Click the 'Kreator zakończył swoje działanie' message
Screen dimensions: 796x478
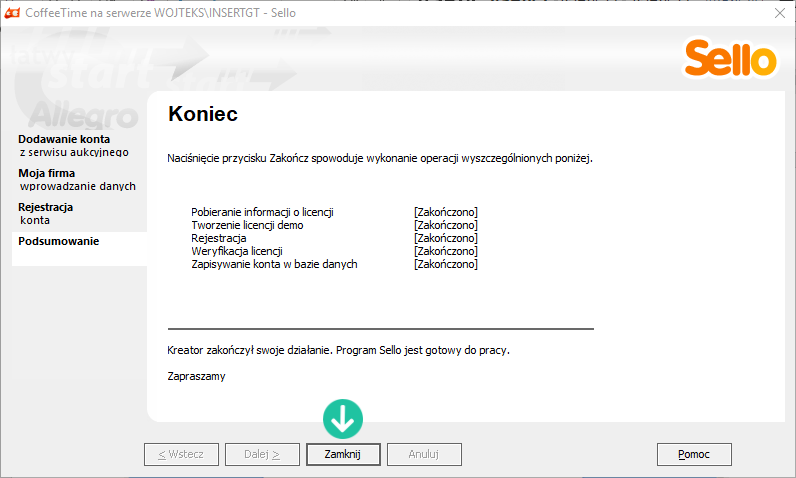point(338,350)
